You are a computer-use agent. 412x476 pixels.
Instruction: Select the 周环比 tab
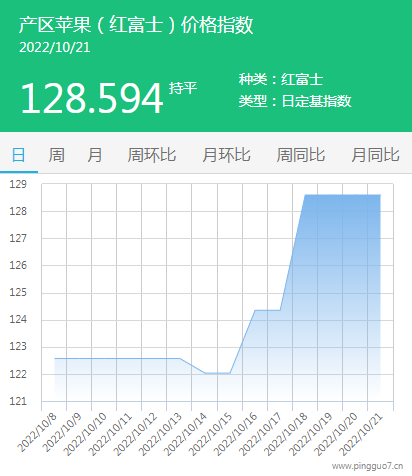[x=152, y=155]
